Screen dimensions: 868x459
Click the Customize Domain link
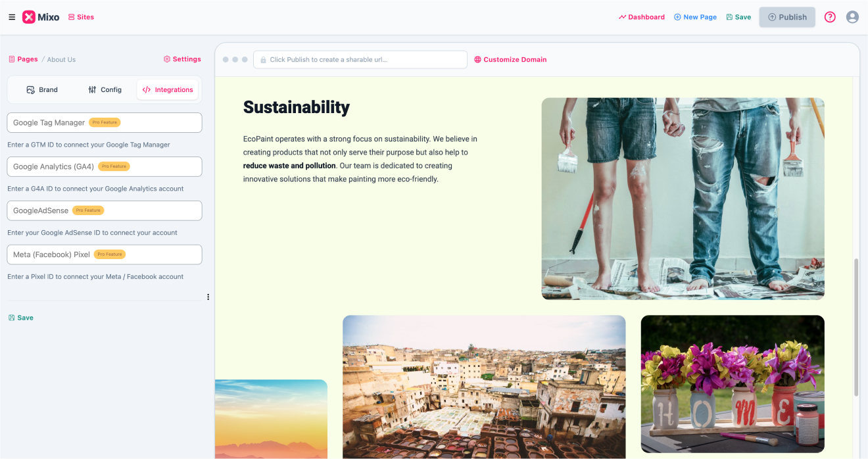click(510, 59)
